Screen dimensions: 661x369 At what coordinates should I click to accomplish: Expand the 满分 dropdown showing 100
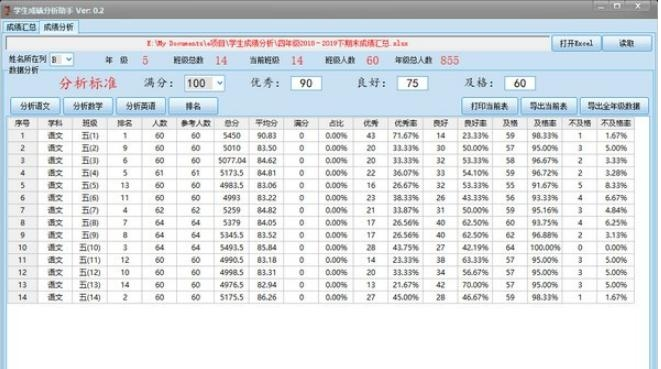tap(204, 83)
